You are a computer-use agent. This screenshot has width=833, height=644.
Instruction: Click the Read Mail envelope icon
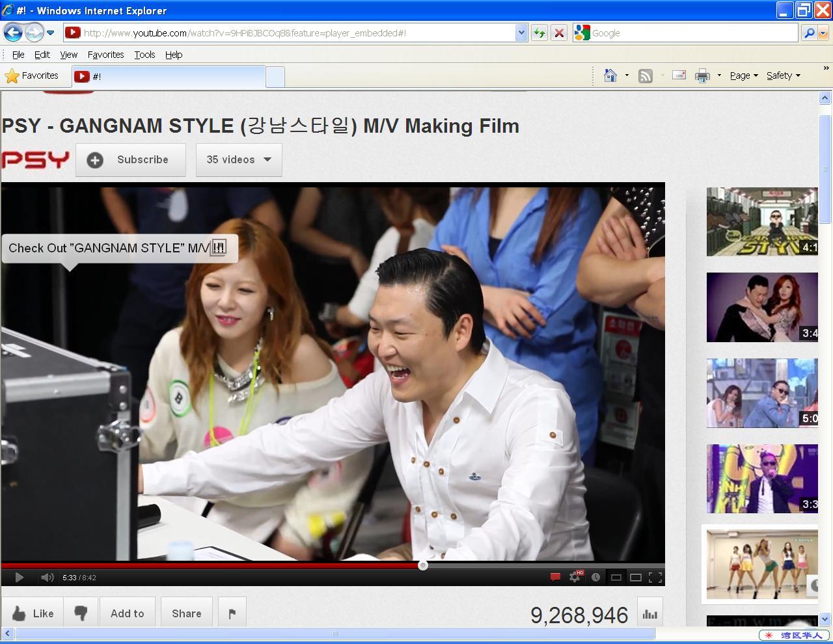pyautogui.click(x=679, y=75)
